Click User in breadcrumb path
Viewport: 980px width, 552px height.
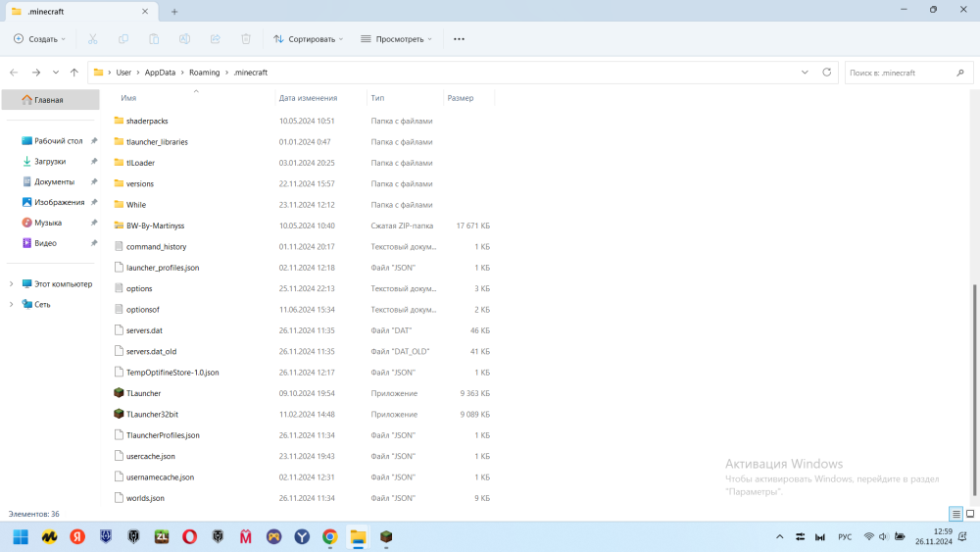(x=123, y=73)
